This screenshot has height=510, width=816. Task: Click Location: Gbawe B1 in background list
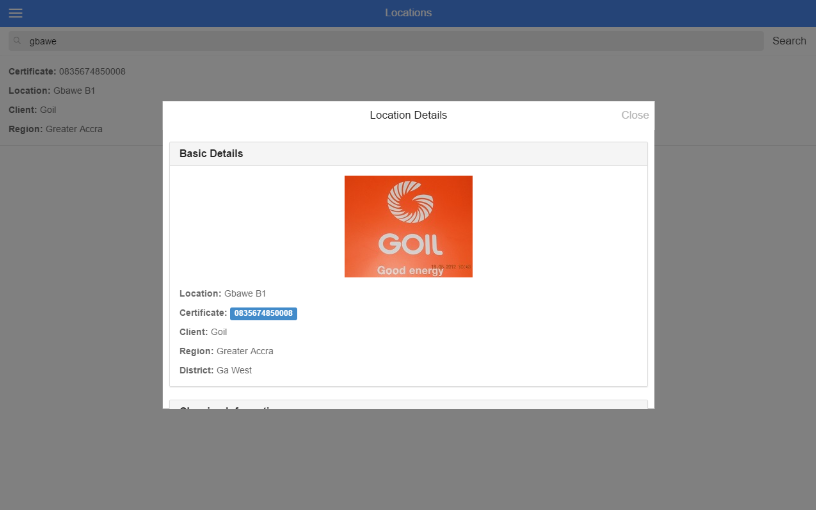[52, 91]
